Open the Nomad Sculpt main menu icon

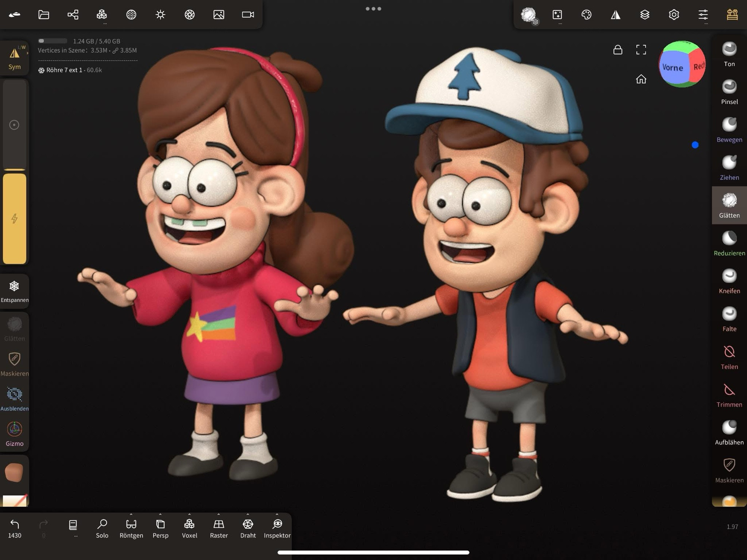pos(15,15)
